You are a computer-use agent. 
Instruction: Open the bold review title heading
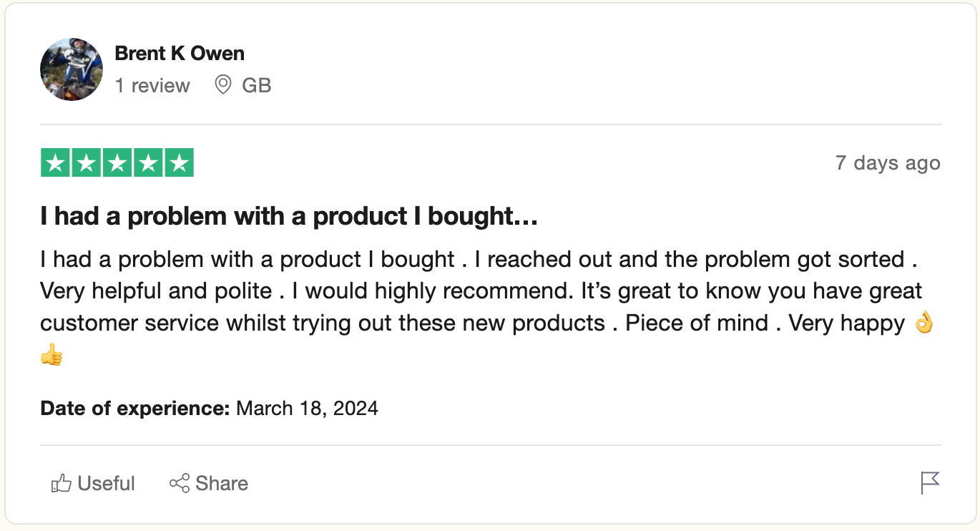coord(289,217)
